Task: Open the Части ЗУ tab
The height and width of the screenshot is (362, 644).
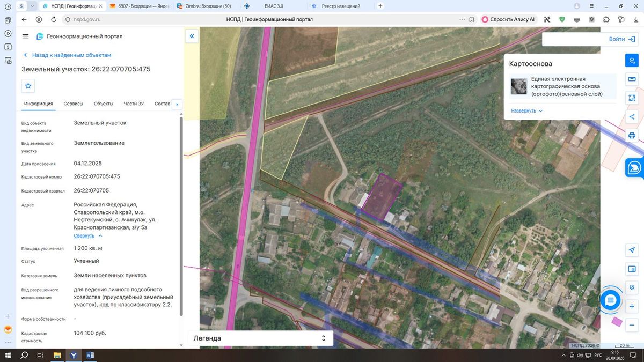Action: [134, 104]
